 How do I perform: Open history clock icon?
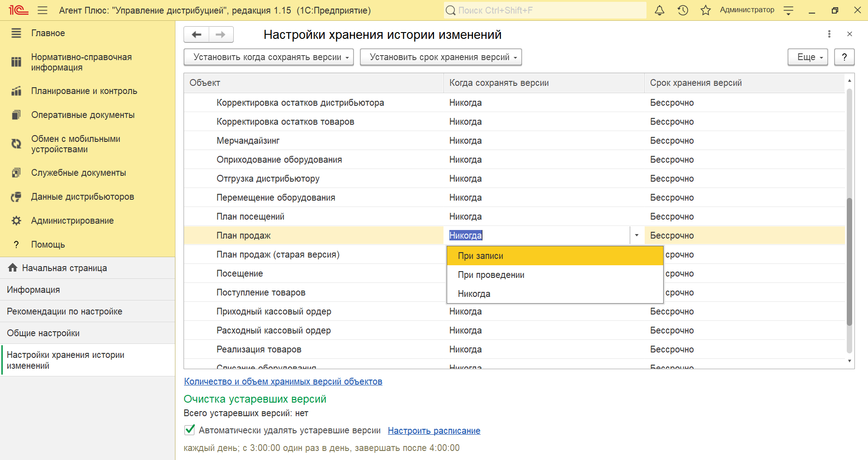[683, 10]
